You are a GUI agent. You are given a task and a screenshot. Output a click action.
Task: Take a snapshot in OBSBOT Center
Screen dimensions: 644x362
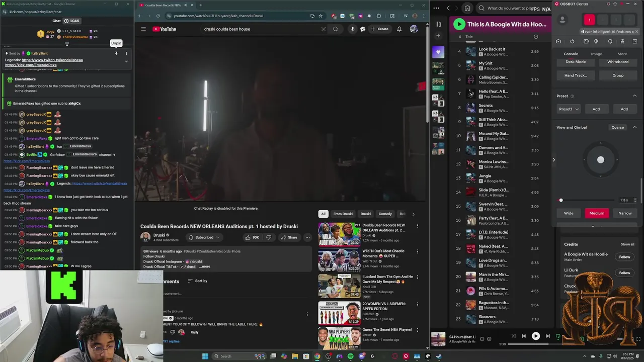(x=558, y=42)
